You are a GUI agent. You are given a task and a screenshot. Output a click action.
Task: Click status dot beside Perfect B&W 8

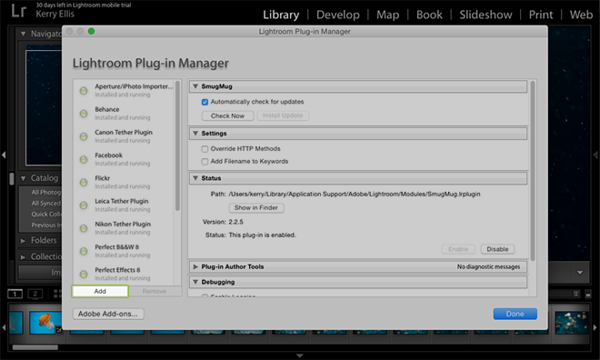(83, 251)
